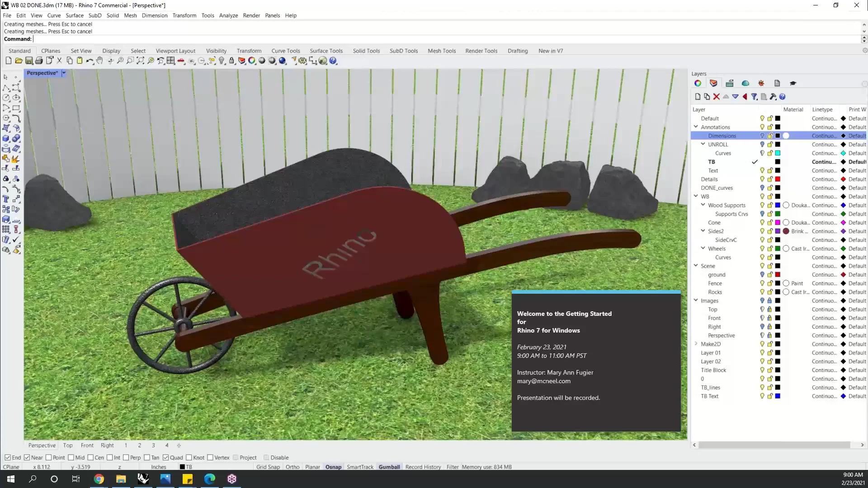Toggle visibility of the Rocks layer
Viewport: 868px width, 488px height.
point(762,291)
